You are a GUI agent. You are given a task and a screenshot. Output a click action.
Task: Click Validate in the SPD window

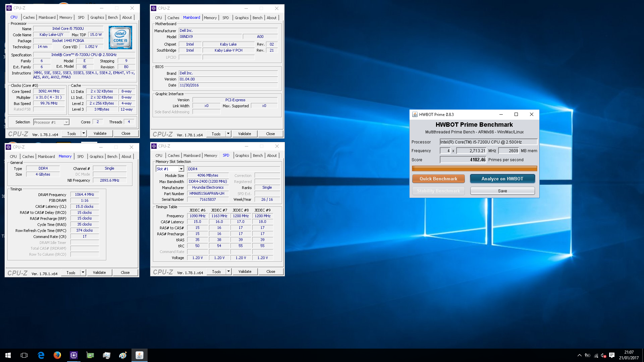(x=245, y=271)
